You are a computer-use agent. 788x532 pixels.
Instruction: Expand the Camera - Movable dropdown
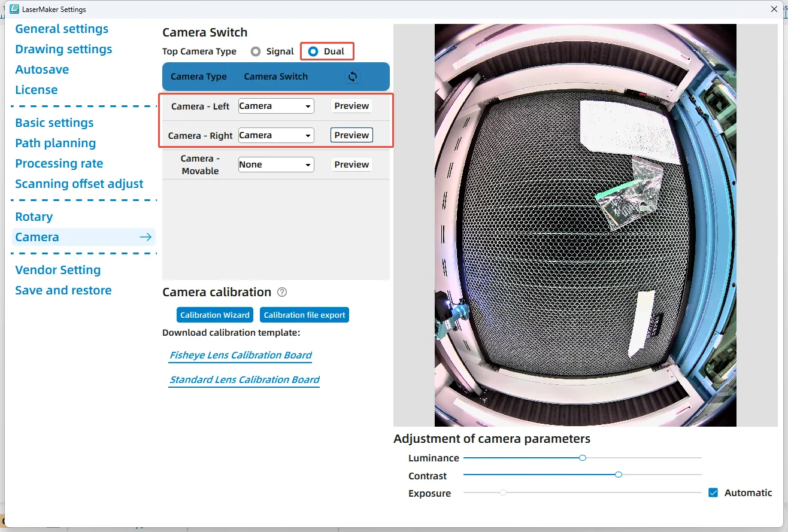[276, 165]
